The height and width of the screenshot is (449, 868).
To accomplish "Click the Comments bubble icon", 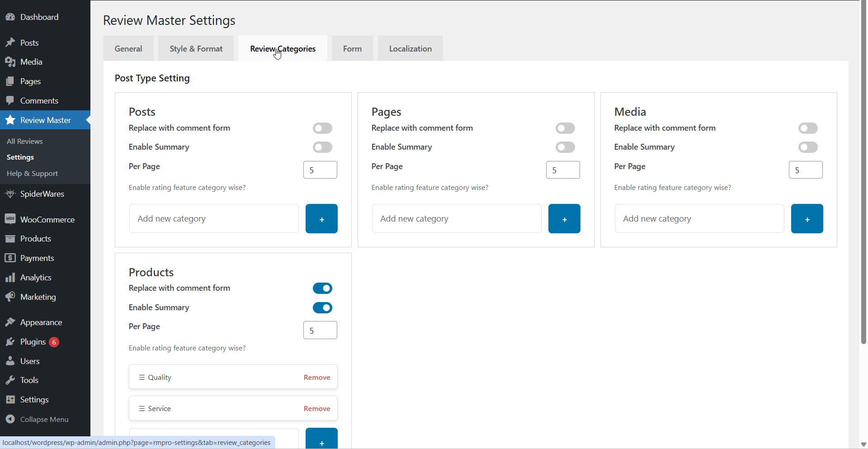I will click(10, 100).
